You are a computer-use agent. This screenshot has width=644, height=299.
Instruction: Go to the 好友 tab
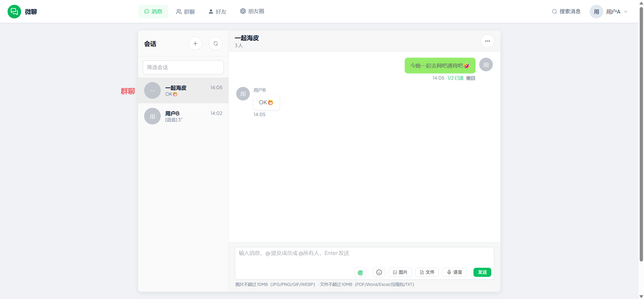(x=218, y=12)
